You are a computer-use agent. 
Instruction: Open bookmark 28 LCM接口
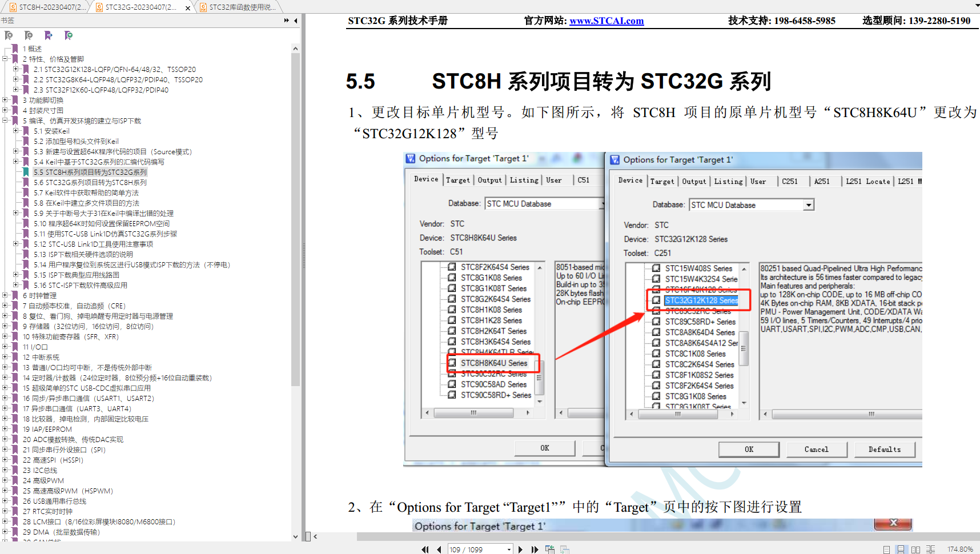tap(99, 521)
